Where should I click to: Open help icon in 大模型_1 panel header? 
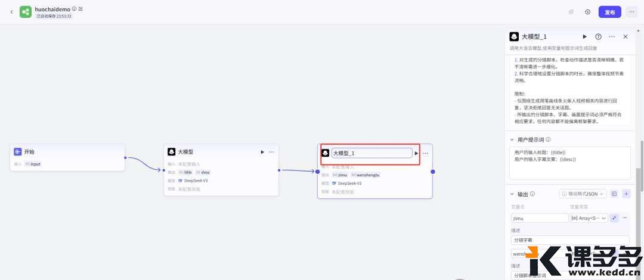(599, 36)
